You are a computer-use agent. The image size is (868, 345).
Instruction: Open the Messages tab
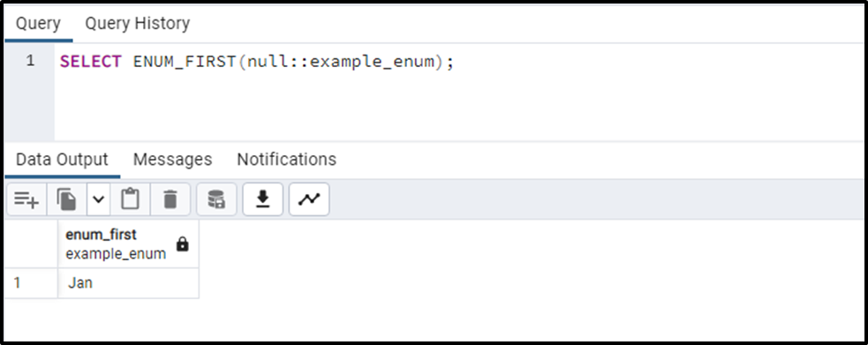tap(173, 159)
